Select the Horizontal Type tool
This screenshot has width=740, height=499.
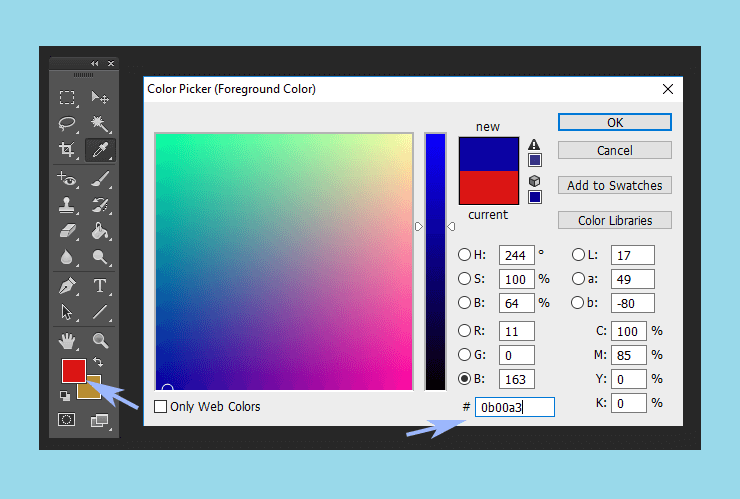click(x=100, y=286)
